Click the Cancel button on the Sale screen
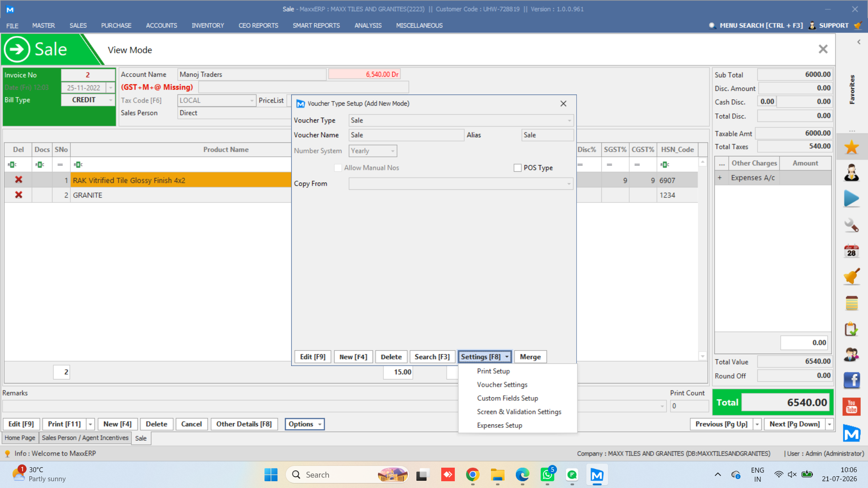The image size is (868, 488). click(191, 424)
